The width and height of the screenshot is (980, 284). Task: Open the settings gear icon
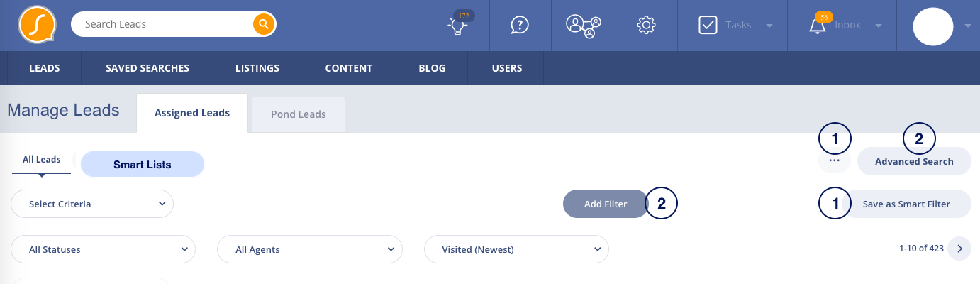pyautogui.click(x=646, y=25)
